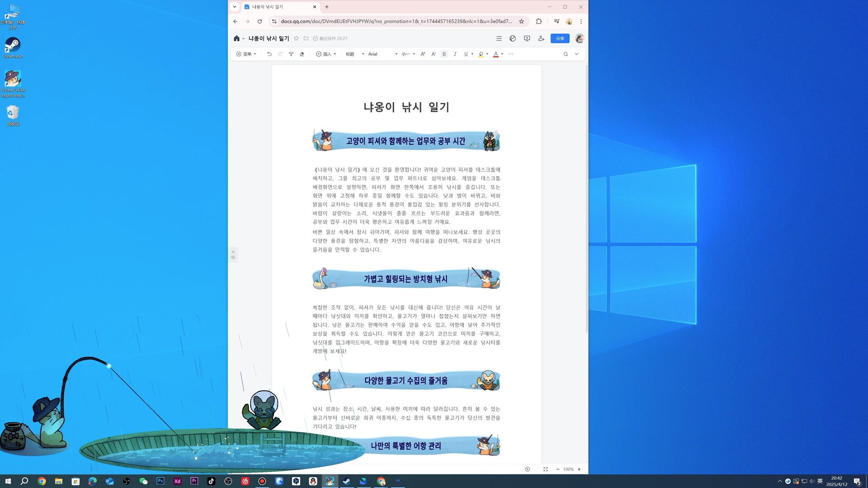Open the circular icon left of fullscreen
The image size is (868, 488).
point(528,469)
